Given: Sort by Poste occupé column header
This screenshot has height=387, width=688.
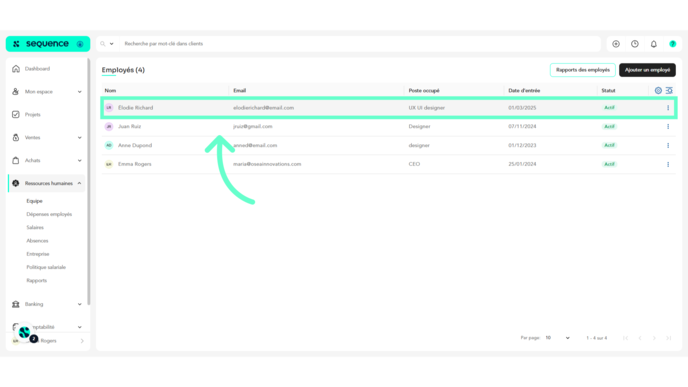Looking at the screenshot, I should pos(424,90).
